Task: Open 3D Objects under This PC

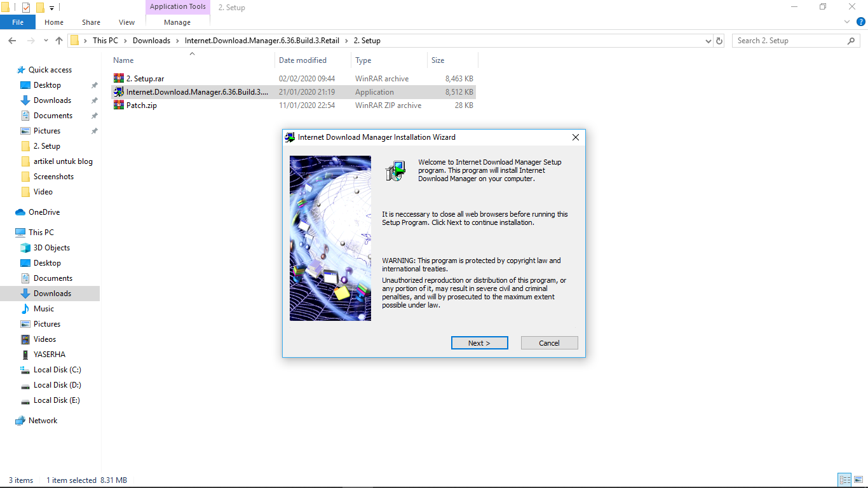Action: coord(52,248)
